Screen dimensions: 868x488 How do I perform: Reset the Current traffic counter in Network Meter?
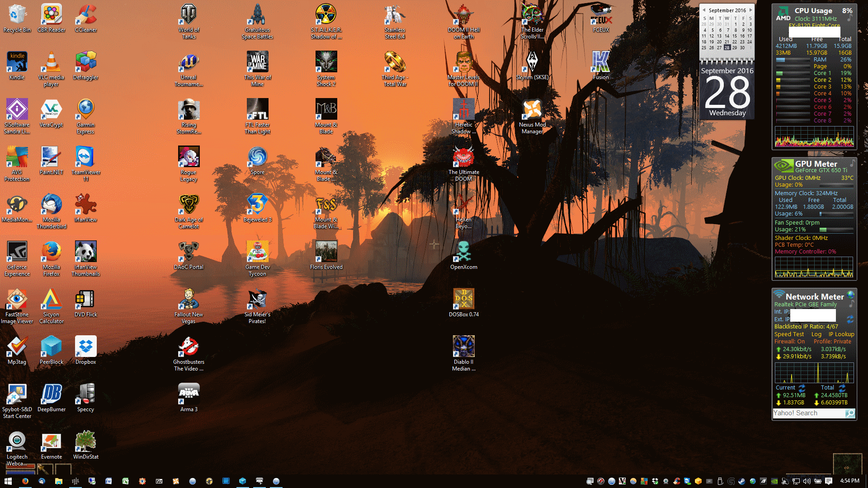[x=802, y=388]
